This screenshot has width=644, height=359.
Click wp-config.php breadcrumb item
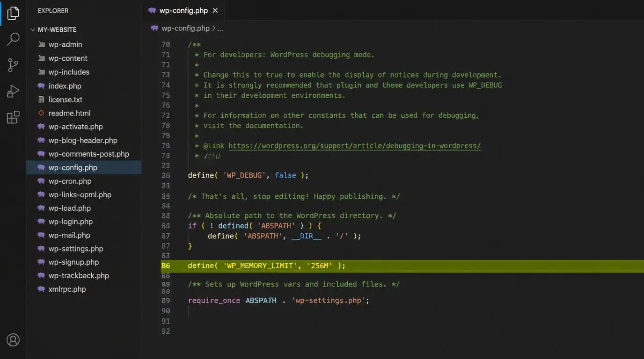point(185,28)
